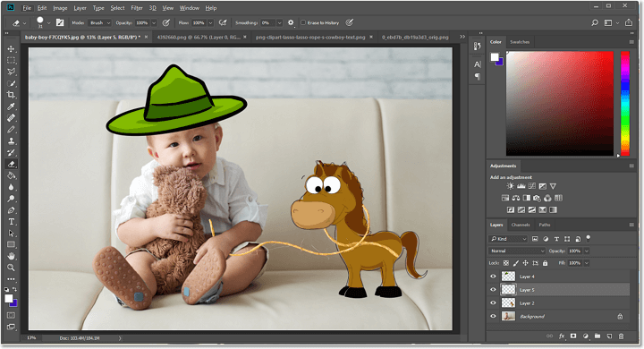Image resolution: width=644 pixels, height=349 pixels.
Task: Toggle visibility of Layer 4
Action: [493, 277]
